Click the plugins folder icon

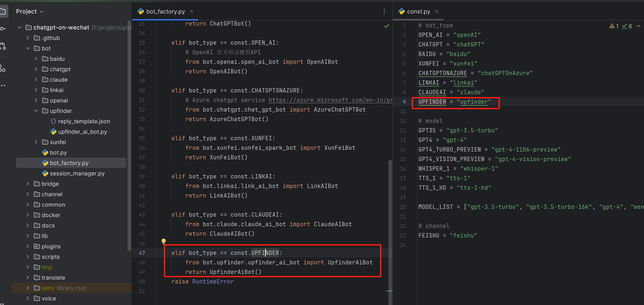[x=37, y=246]
